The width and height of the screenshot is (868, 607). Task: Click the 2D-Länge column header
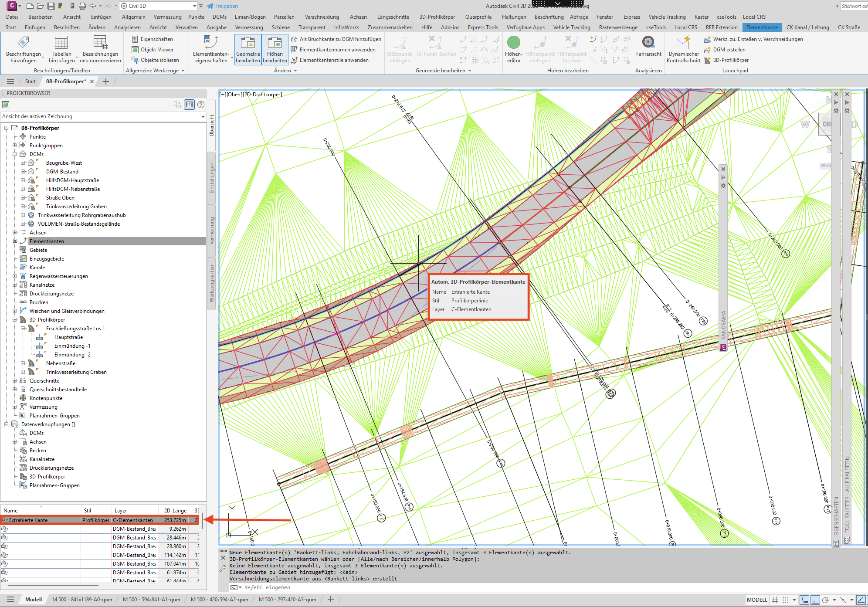tap(175, 511)
